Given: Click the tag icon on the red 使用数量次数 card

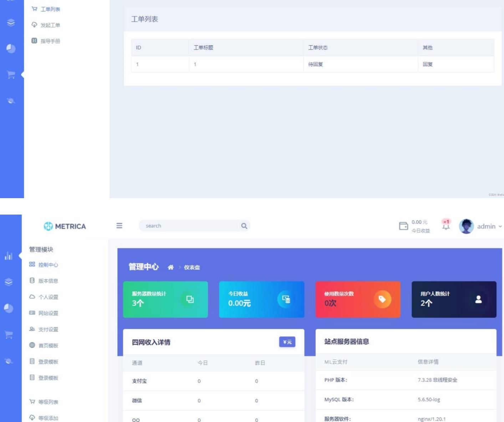Looking at the screenshot, I should tap(382, 299).
